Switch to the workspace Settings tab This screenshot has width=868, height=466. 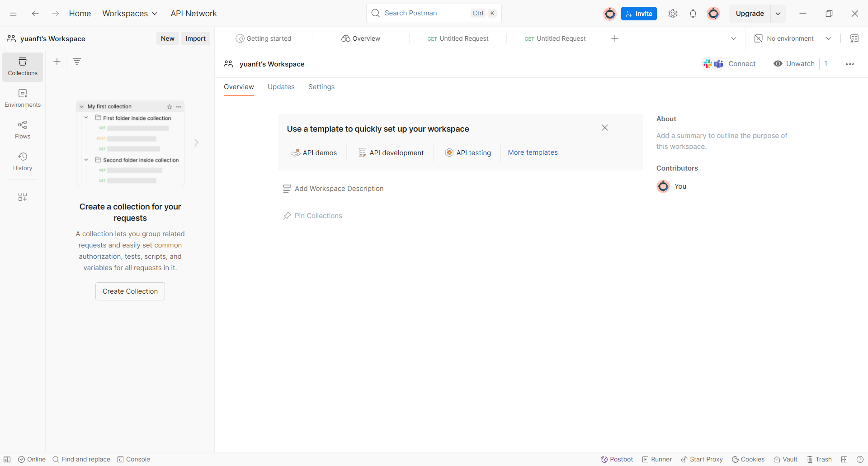tap(321, 87)
